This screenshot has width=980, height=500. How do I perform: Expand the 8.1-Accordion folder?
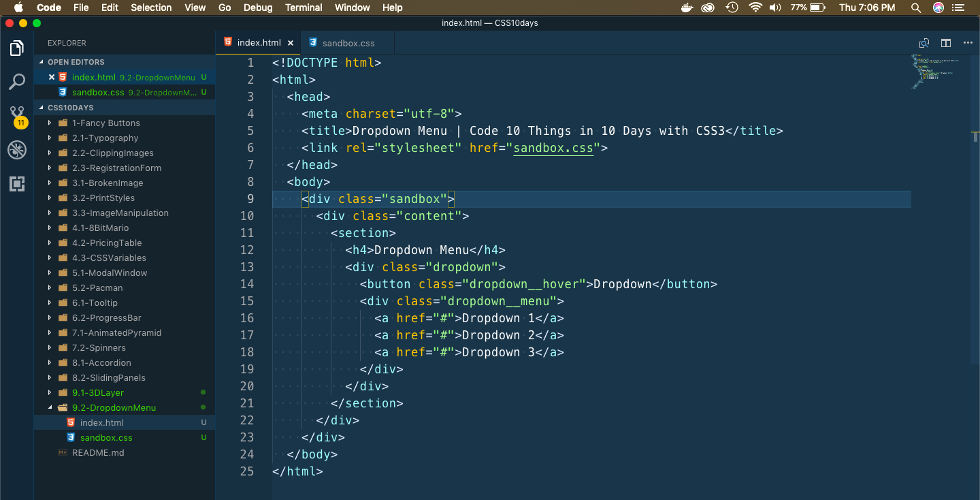tap(125, 362)
